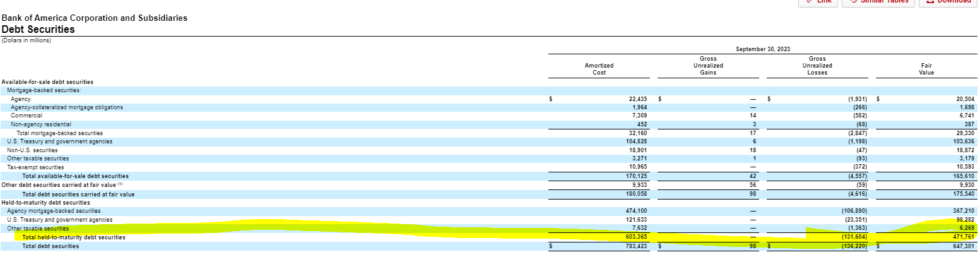Screen dimensions: 980x257
Task: Click the total amortized cost 783,423
Action: pyautogui.click(x=637, y=246)
